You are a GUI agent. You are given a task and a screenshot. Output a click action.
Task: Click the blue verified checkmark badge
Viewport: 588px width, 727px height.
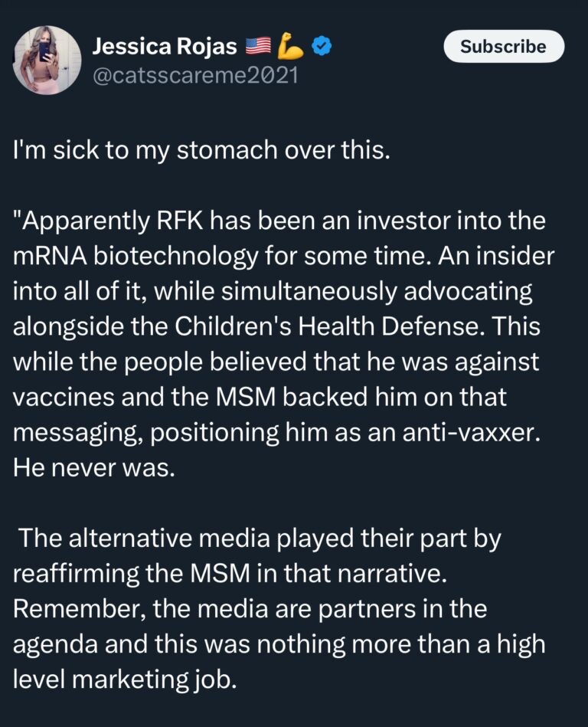[x=322, y=45]
